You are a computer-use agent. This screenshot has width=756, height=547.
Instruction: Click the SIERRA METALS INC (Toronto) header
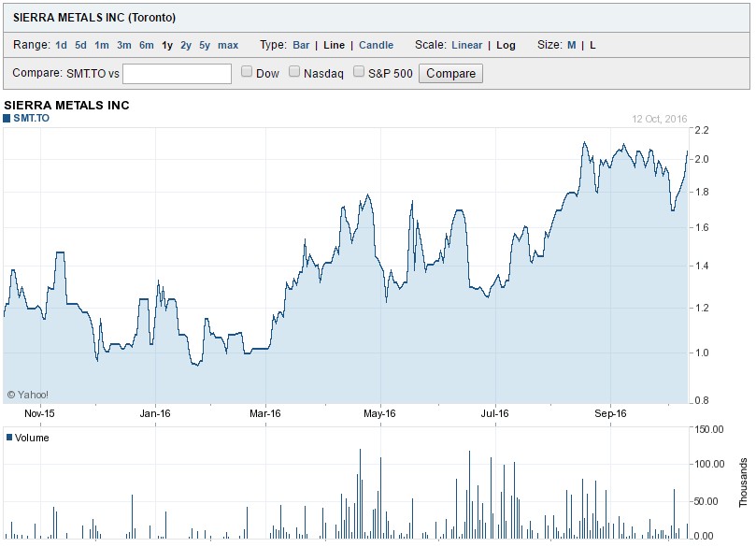coord(94,18)
